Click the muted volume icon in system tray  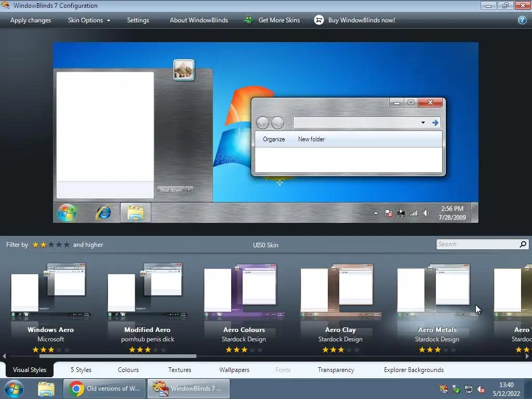click(481, 389)
